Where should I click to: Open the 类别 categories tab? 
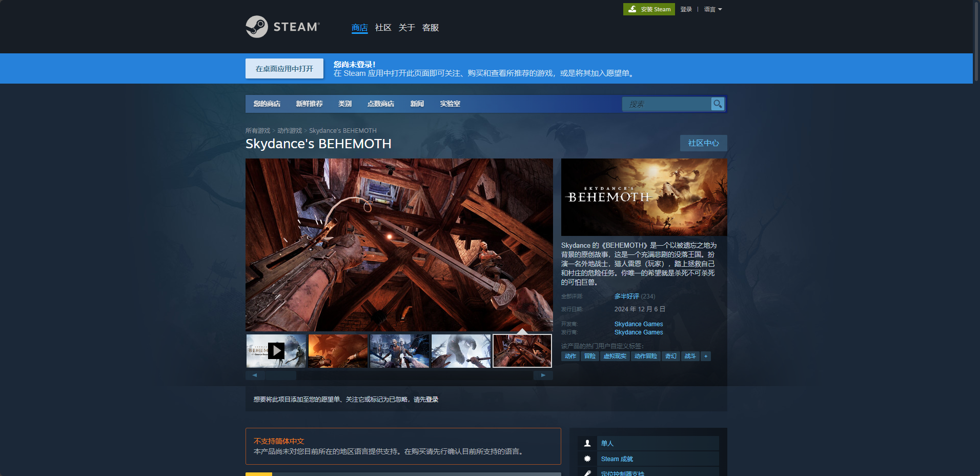[x=345, y=104]
